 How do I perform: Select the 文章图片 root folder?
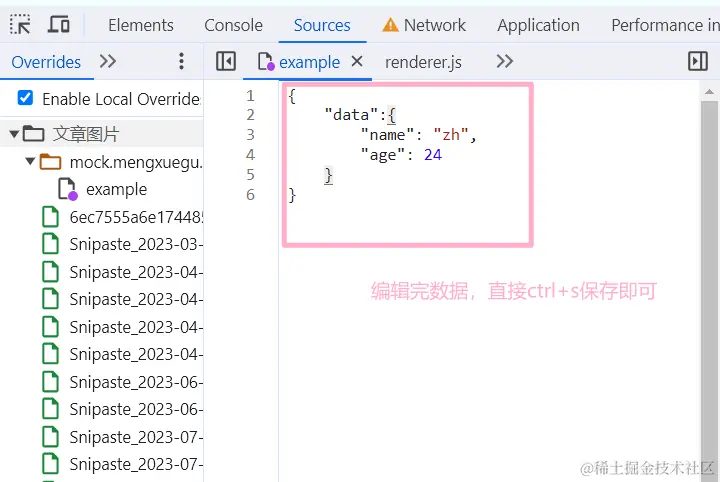101,134
